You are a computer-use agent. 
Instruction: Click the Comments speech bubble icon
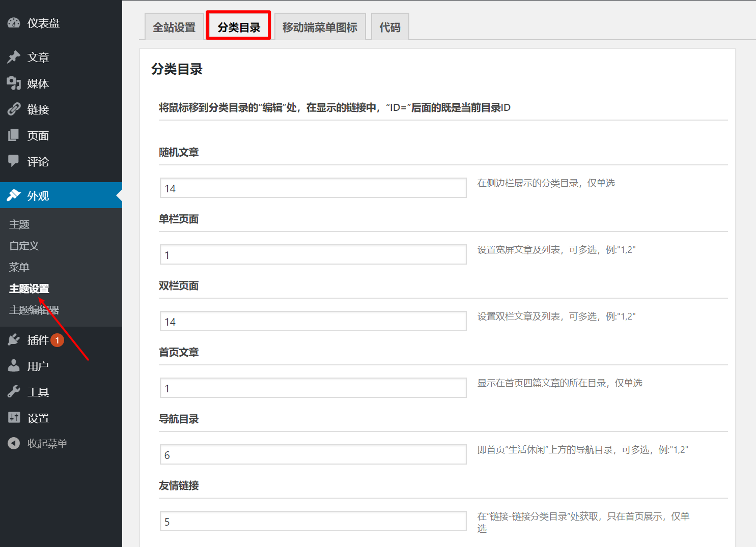coord(14,161)
